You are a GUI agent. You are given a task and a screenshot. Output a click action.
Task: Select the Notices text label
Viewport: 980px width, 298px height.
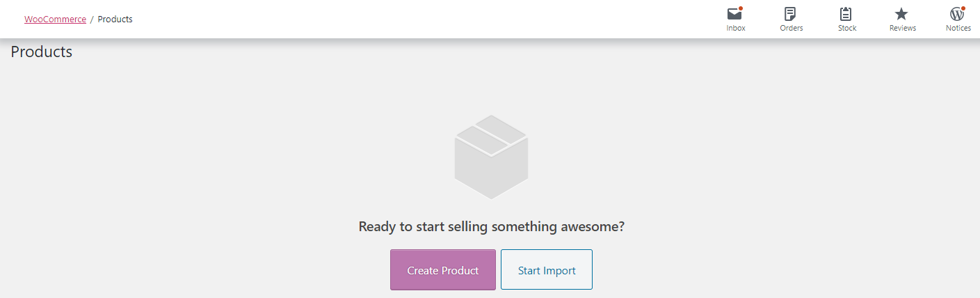click(x=958, y=28)
